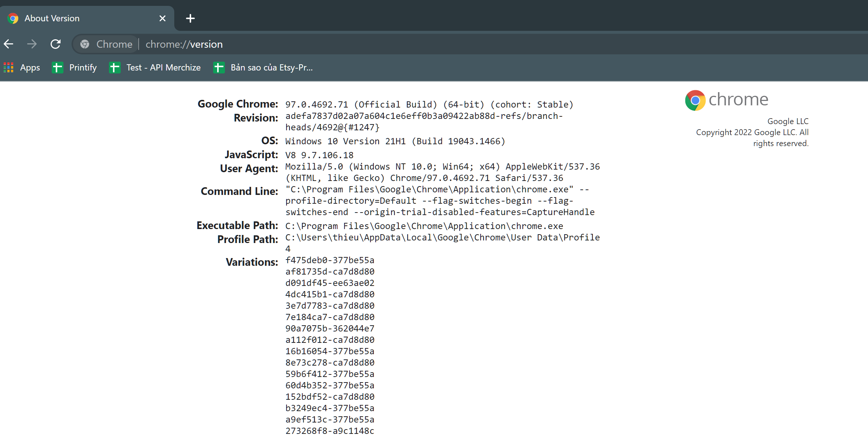This screenshot has width=868, height=435.
Task: Click the Copyright 2022 Google LLC text
Action: click(752, 138)
